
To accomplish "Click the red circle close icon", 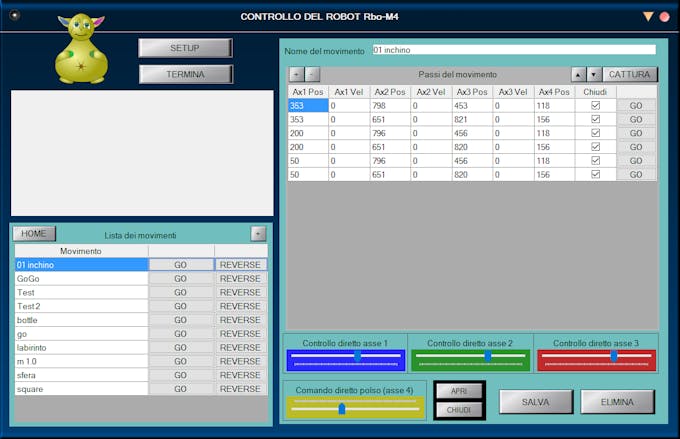I will click(x=664, y=17).
